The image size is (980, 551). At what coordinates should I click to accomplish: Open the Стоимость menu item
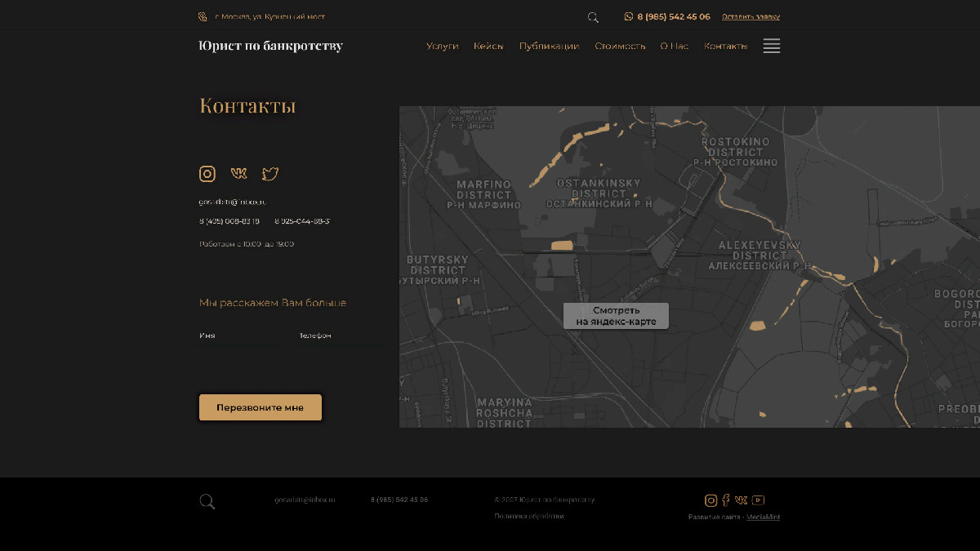pos(620,47)
